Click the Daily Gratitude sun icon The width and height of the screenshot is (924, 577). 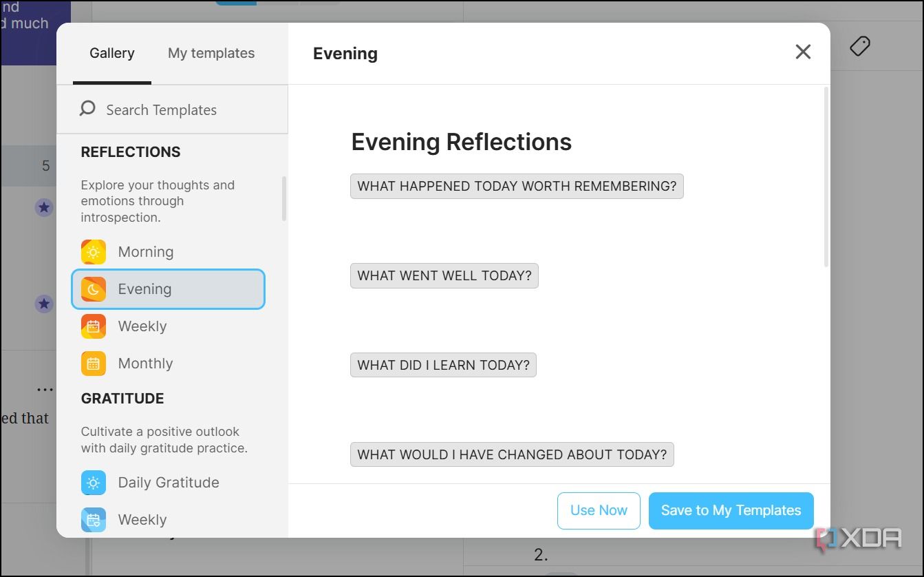tap(94, 483)
